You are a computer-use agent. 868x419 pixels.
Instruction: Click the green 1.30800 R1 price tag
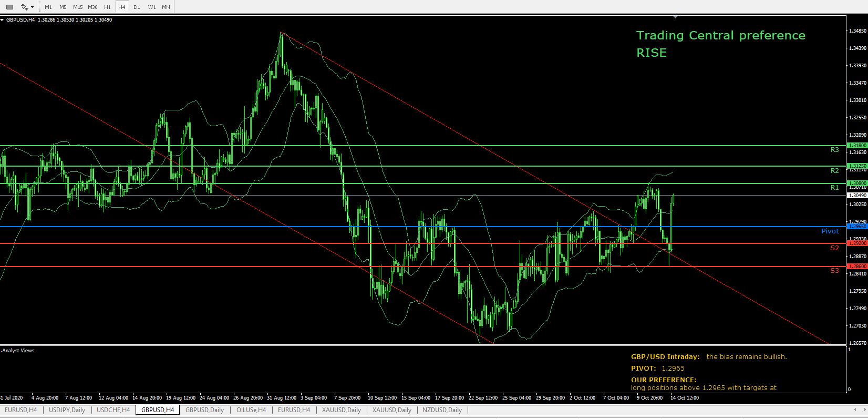(857, 183)
